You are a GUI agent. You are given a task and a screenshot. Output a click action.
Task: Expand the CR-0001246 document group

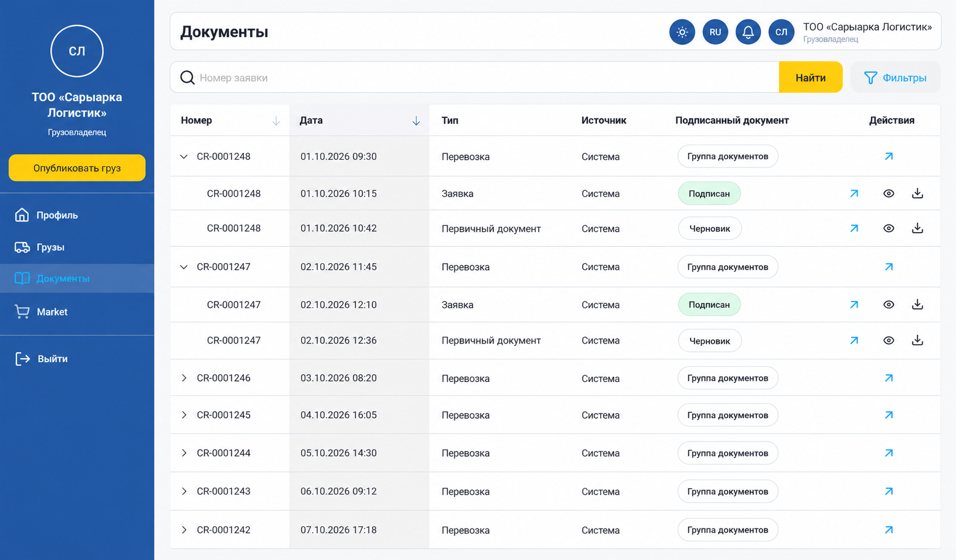[x=184, y=378]
